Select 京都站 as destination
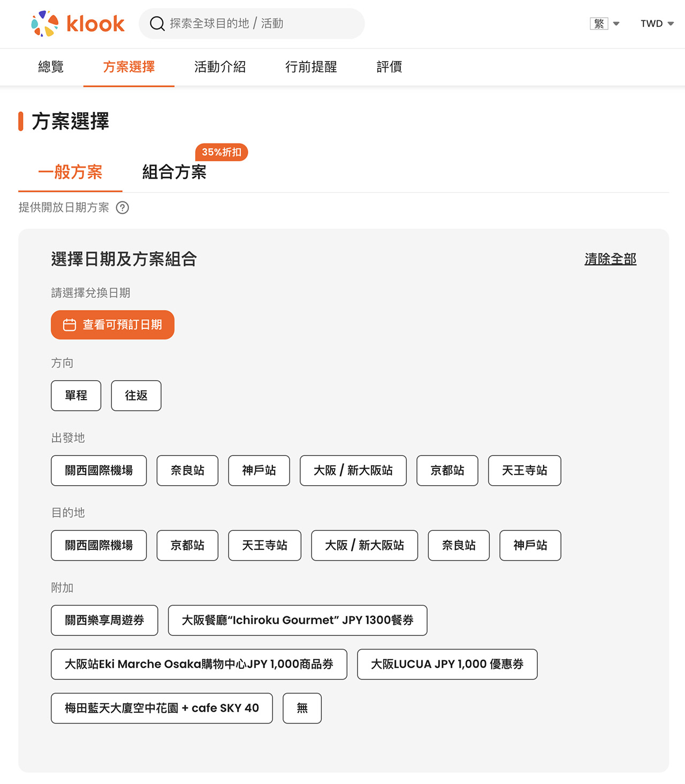The image size is (685, 784). 187,546
